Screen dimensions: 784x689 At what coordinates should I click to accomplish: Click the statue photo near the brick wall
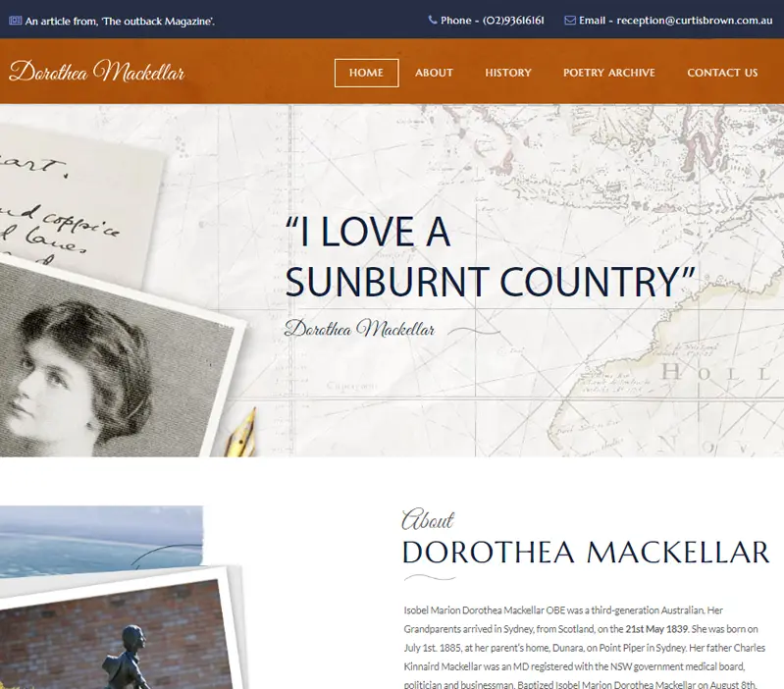pos(120,632)
